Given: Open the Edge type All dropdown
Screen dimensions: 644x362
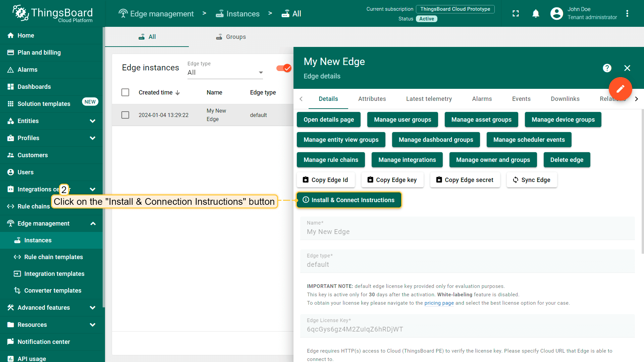Looking at the screenshot, I should [225, 72].
